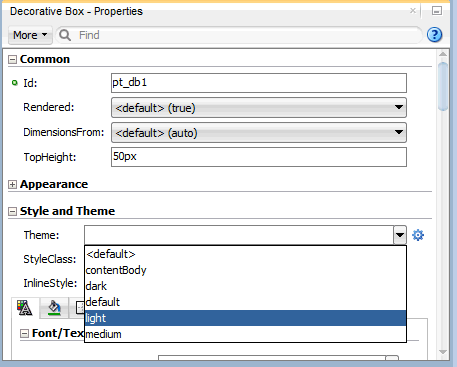457x367 pixels.
Task: Click the magnifier search icon
Action: click(65, 35)
